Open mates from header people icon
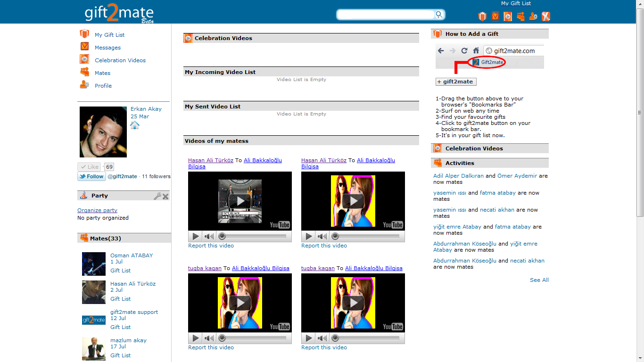 pos(520,16)
